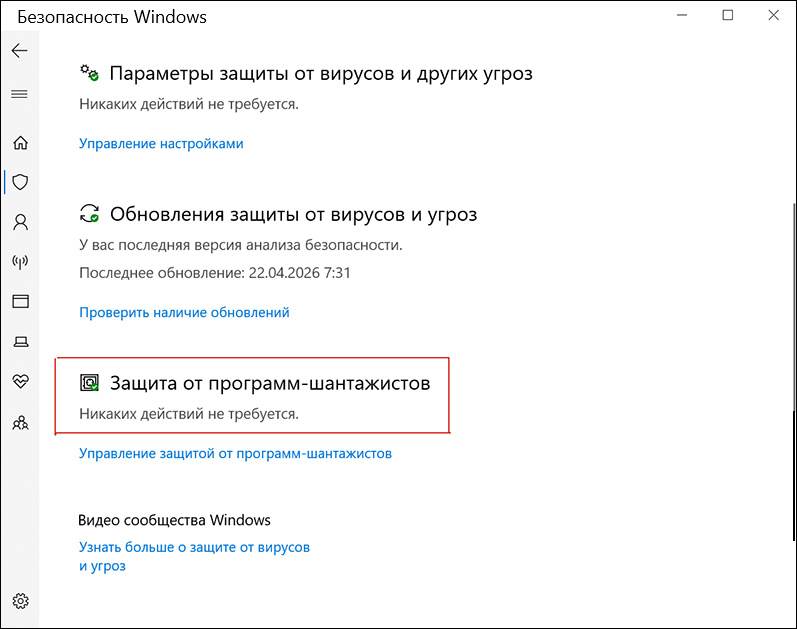Click the Защита от программ-шантажистов heading
Screen dimensions: 797x629
[x=270, y=383]
